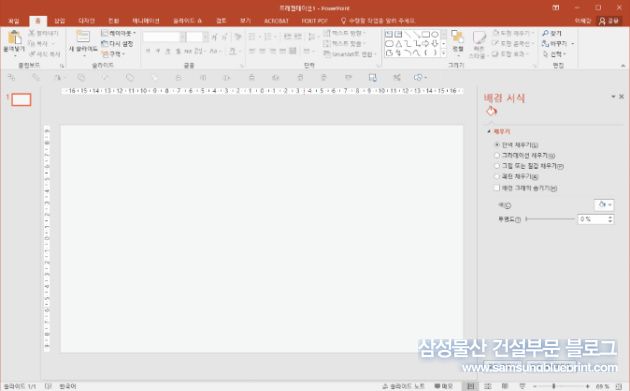Click the Tell Me search box
Viewport: 630px width, 391px height.
click(378, 21)
